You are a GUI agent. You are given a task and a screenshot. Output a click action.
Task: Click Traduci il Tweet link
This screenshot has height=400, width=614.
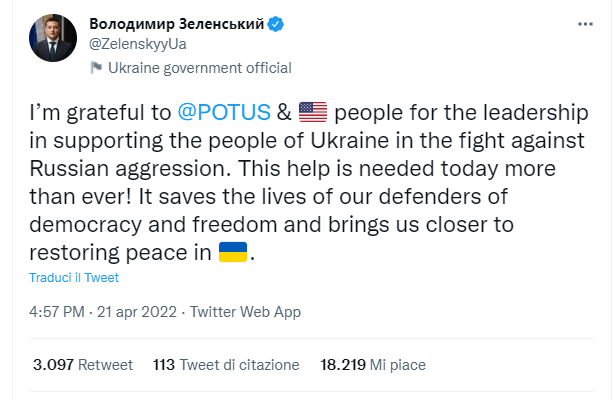click(x=74, y=278)
